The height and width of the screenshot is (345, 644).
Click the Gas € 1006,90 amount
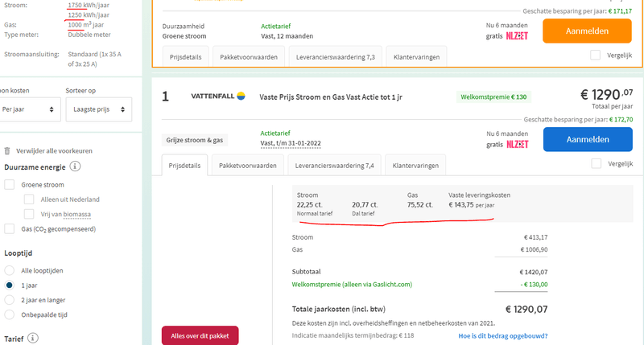534,249
